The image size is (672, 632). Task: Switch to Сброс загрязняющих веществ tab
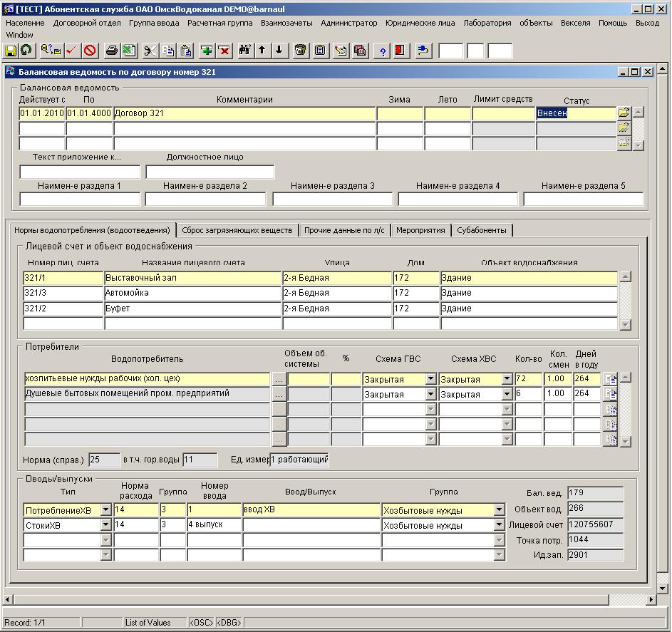[x=237, y=230]
